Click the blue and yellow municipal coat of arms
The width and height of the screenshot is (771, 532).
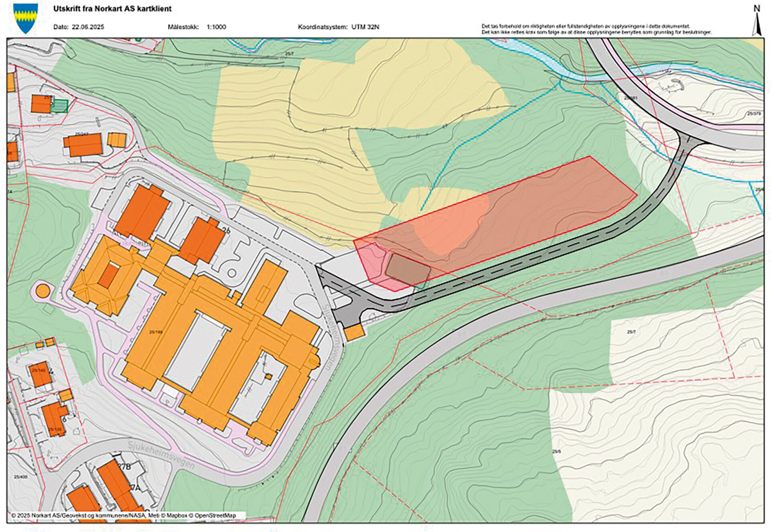25,18
